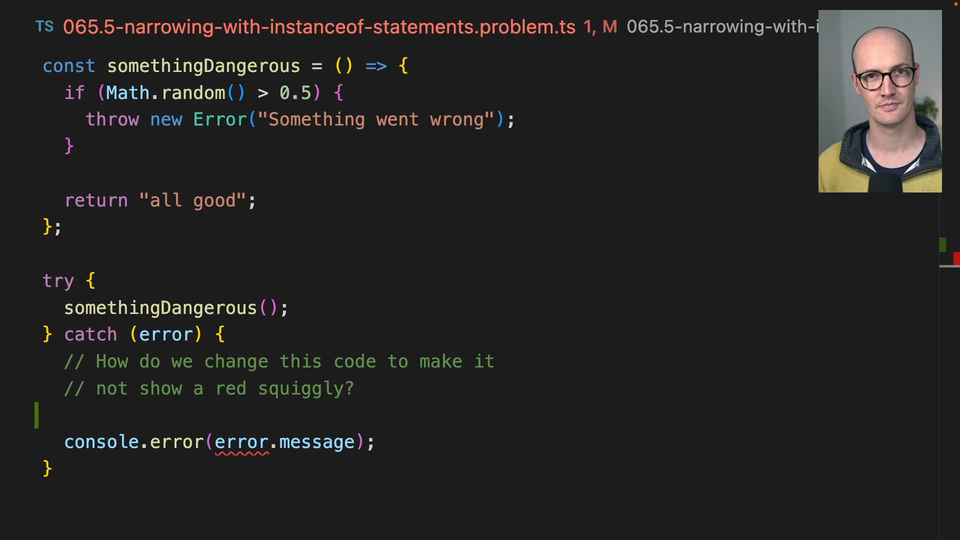Click the "How do we change this code" comment
Viewport: 960px width, 540px height.
tap(280, 361)
